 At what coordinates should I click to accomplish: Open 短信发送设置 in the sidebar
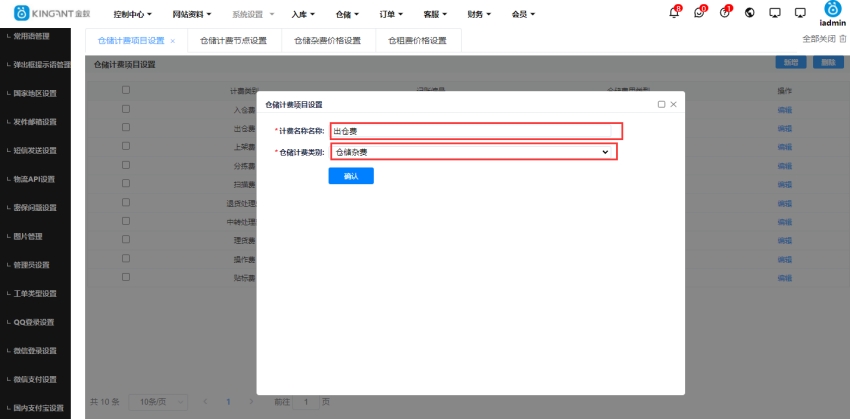coord(35,150)
